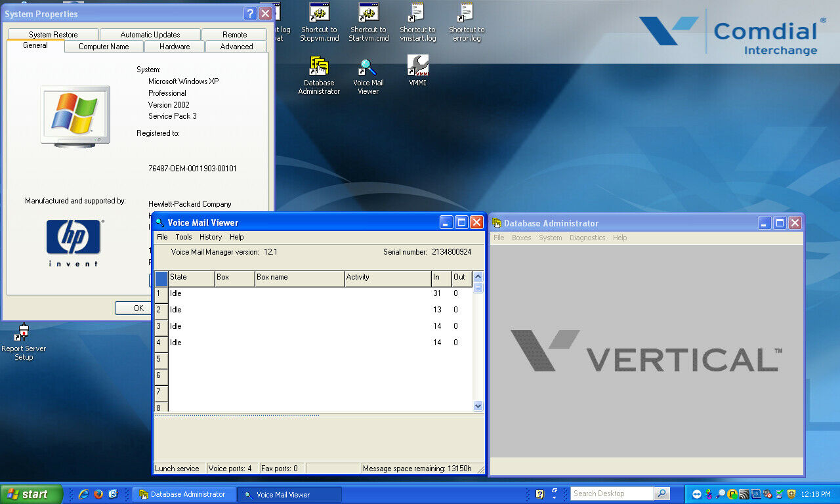This screenshot has width=840, height=504.
Task: Click the hourglass tray icon with green check
Action: pos(780,494)
